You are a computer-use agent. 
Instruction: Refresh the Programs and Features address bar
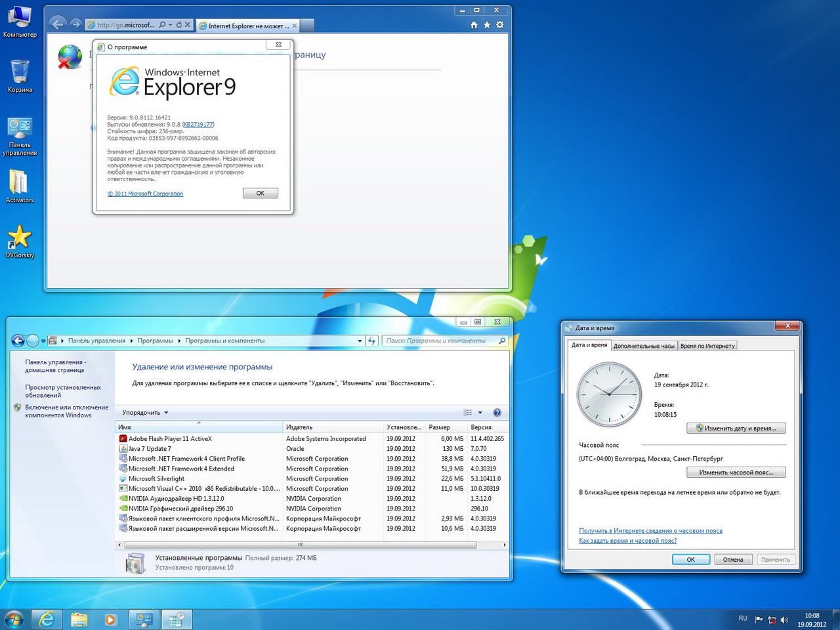[x=372, y=341]
